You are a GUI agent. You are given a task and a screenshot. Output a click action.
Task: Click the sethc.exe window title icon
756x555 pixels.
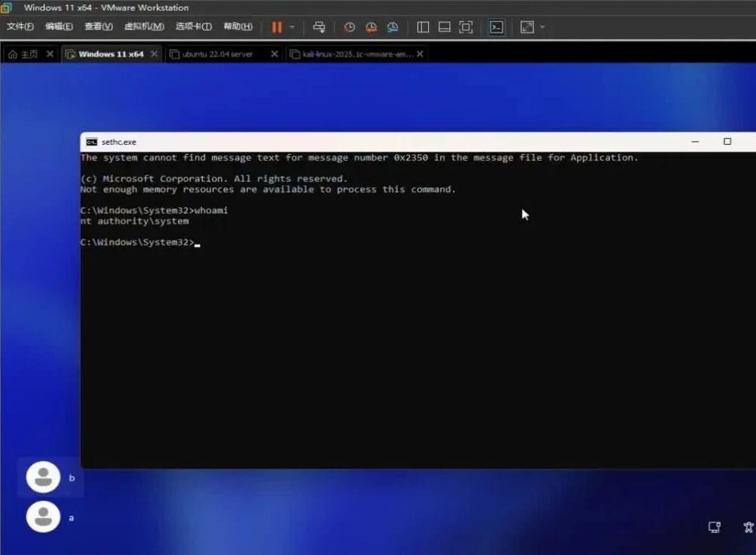[92, 142]
